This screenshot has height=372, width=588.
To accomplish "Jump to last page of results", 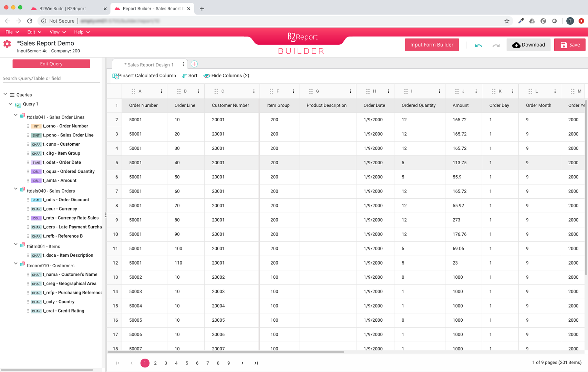I will (256, 363).
